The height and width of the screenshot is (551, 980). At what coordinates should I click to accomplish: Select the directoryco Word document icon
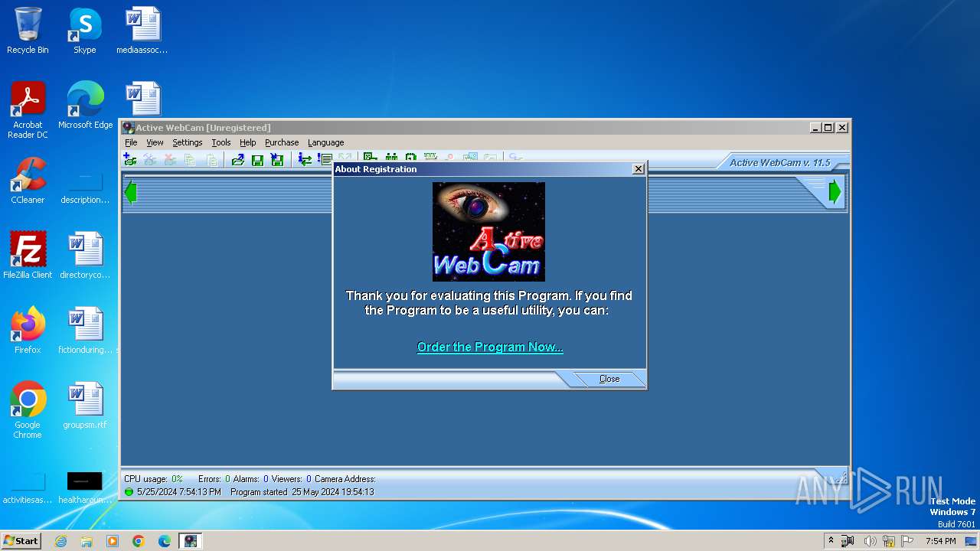coord(85,256)
